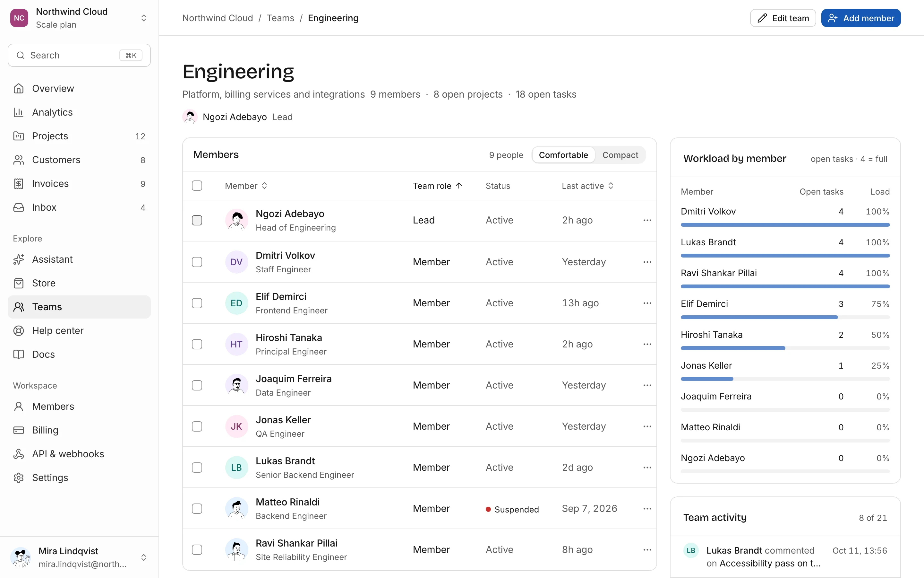Click the Customers people icon
Viewport: 924px width, 578px height.
click(18, 160)
